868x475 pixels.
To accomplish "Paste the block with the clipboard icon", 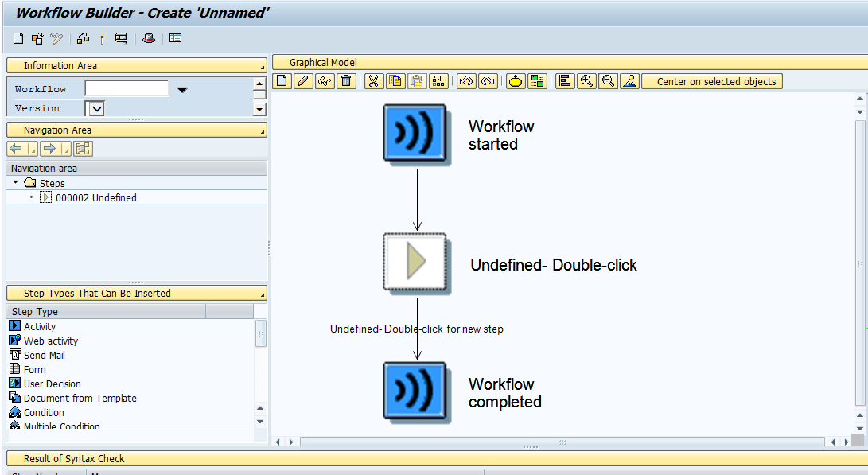I will coord(417,81).
